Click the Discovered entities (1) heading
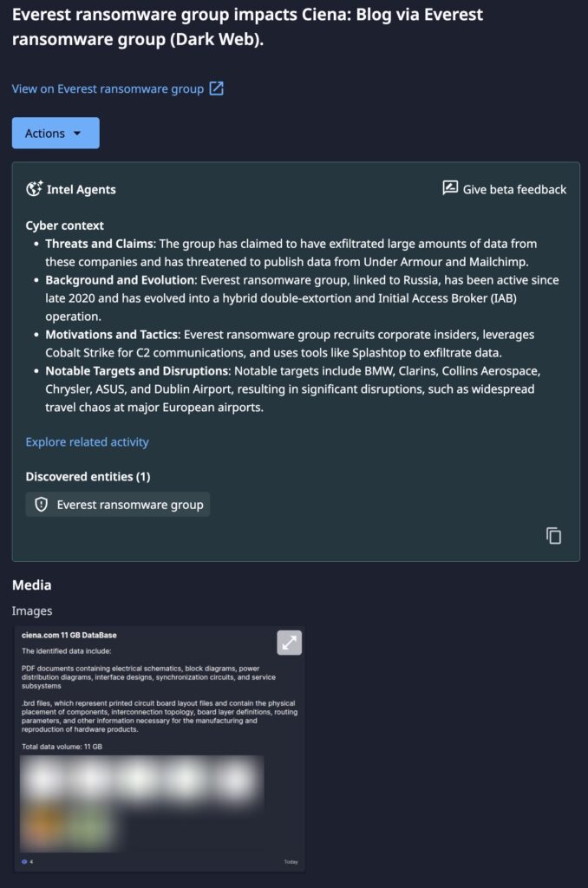Viewport: 588px width, 888px height. (x=88, y=477)
